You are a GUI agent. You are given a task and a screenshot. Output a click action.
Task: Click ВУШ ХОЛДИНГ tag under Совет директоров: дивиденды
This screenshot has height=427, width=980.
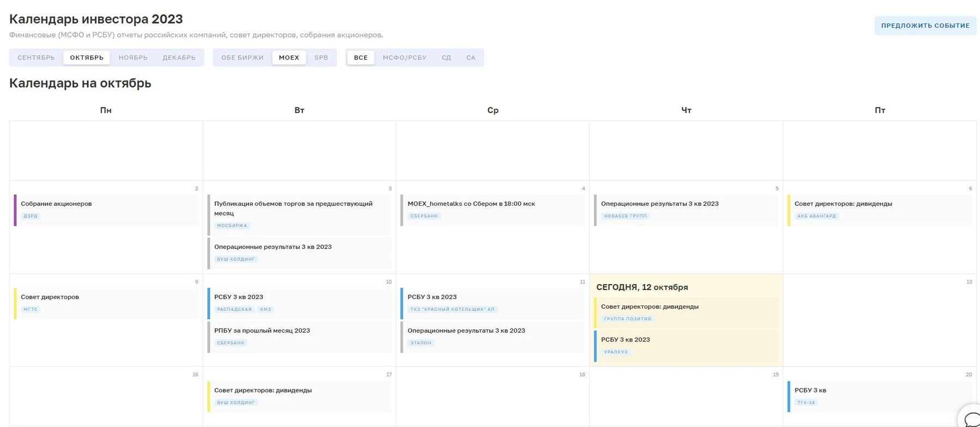236,403
